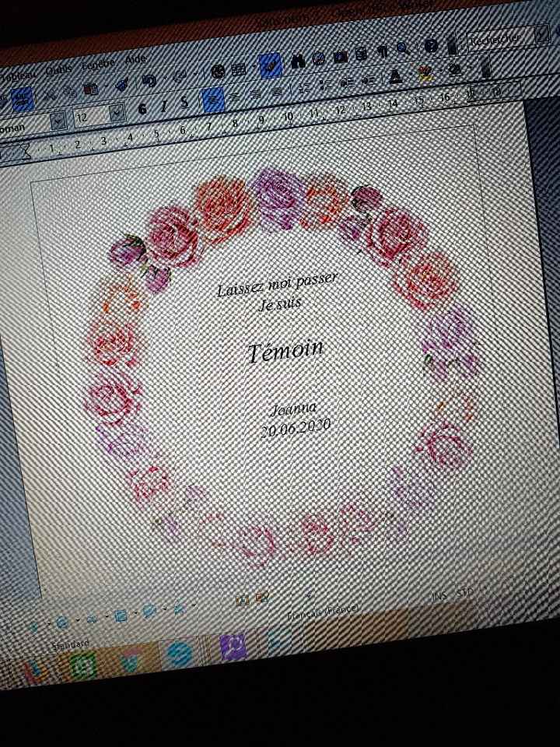Image resolution: width=560 pixels, height=747 pixels.
Task: Open the Undo history dropdown arrow
Action: (x=164, y=79)
